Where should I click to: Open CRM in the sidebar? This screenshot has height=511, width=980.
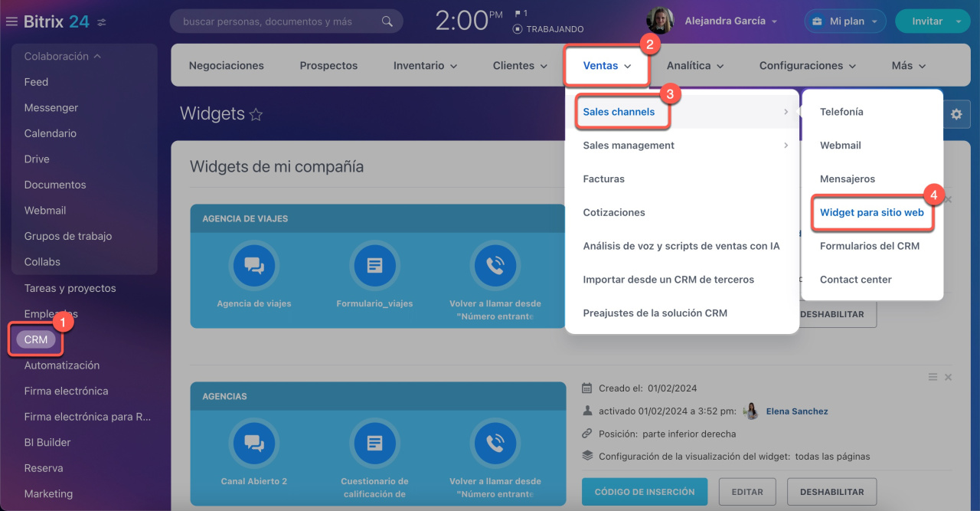(x=36, y=339)
